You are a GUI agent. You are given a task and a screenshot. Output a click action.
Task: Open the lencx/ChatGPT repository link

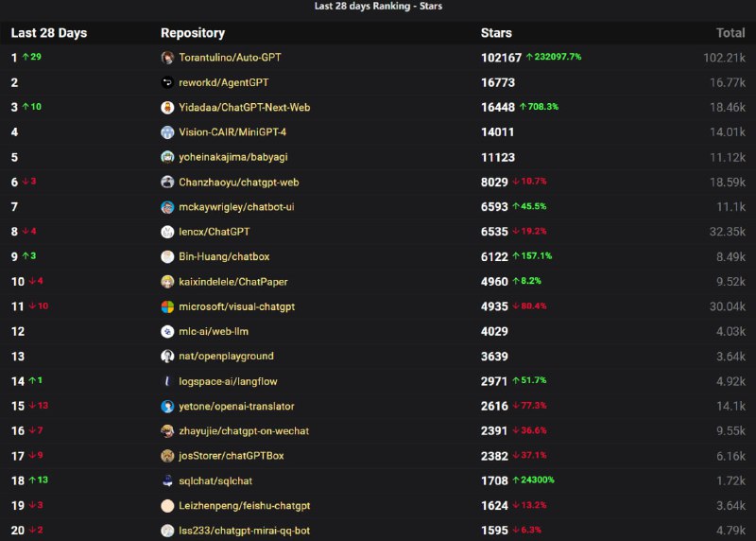click(215, 232)
